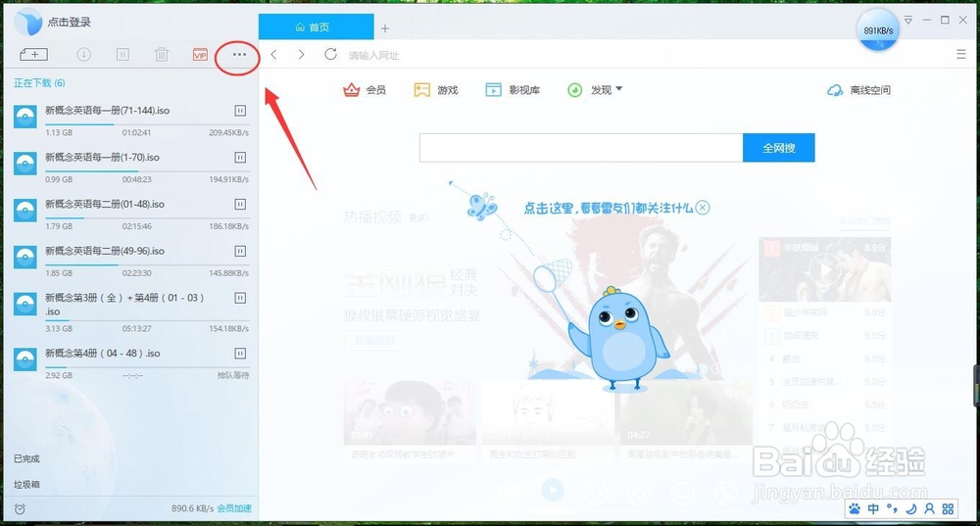Click disc icon of 新概念英语每二册(01-48).iso
Image resolution: width=980 pixels, height=526 pixels.
point(25,211)
